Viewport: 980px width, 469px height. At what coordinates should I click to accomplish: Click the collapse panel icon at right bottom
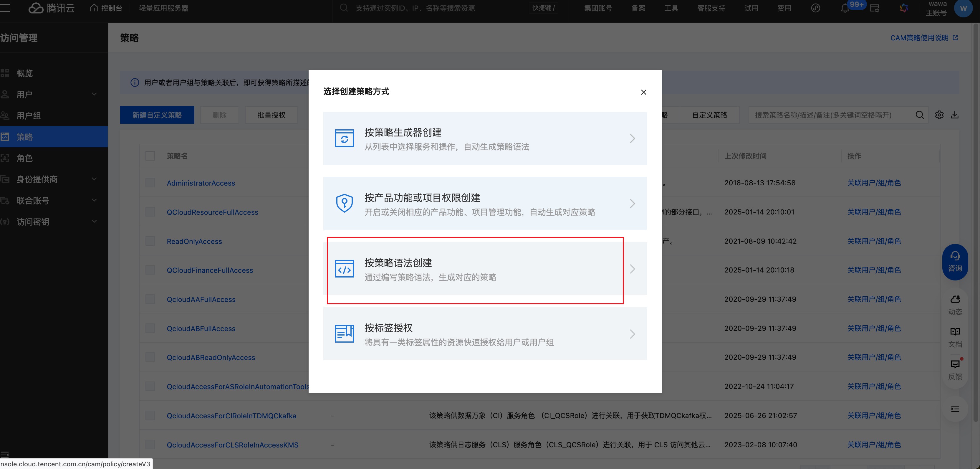click(955, 409)
